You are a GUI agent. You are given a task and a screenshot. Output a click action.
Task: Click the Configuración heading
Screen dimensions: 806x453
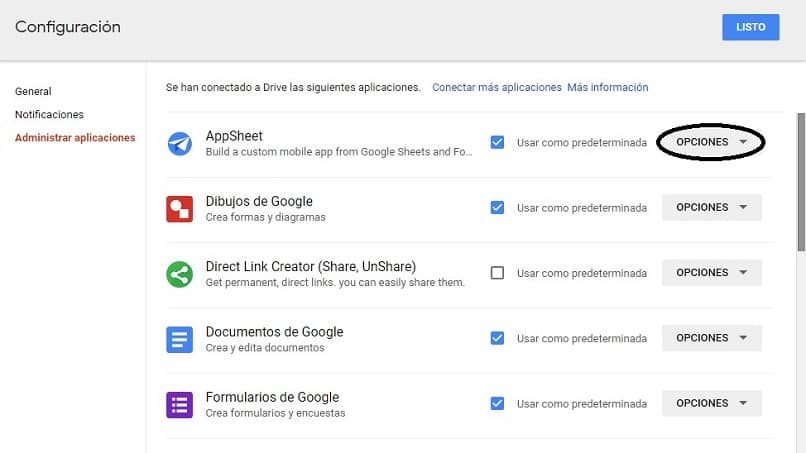(x=68, y=27)
